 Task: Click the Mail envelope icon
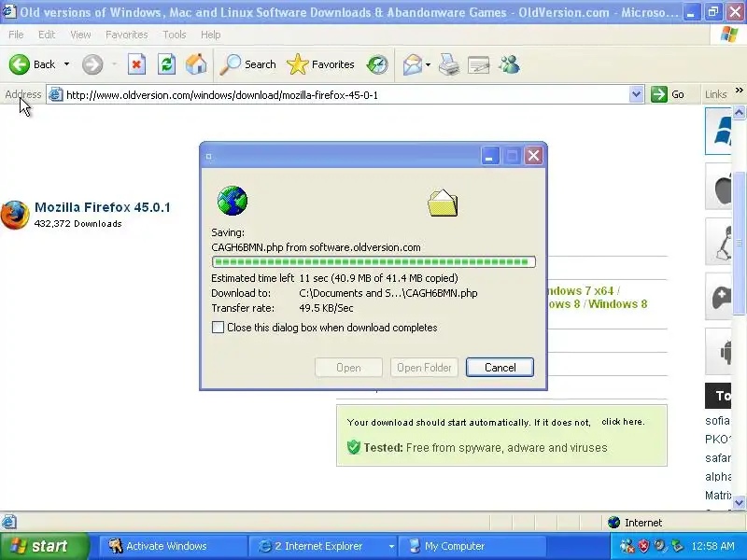point(412,64)
